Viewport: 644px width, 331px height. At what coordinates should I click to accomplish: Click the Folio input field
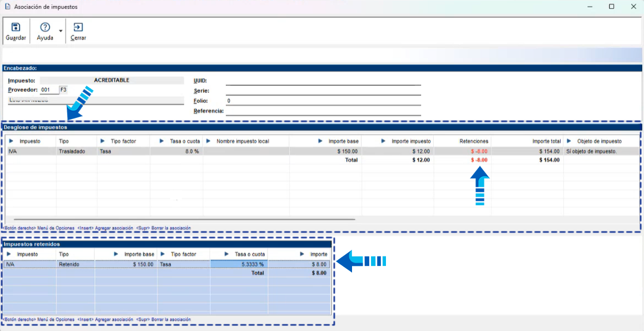[323, 101]
